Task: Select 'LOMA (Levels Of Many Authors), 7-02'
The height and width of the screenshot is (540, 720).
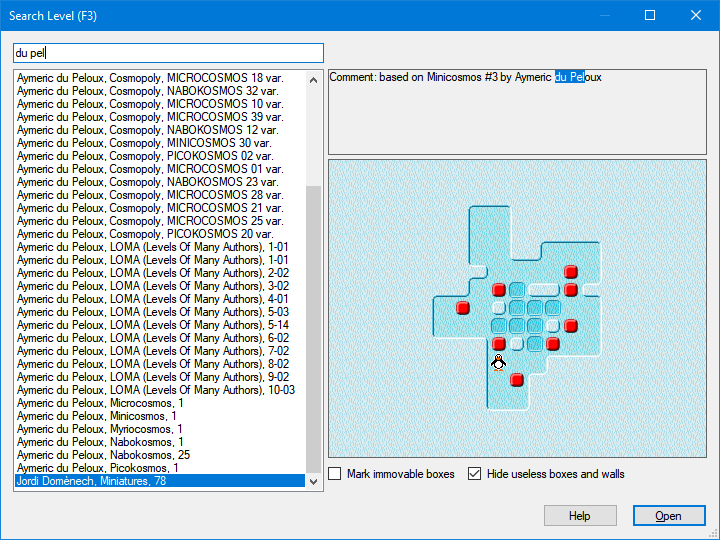Action: point(160,351)
